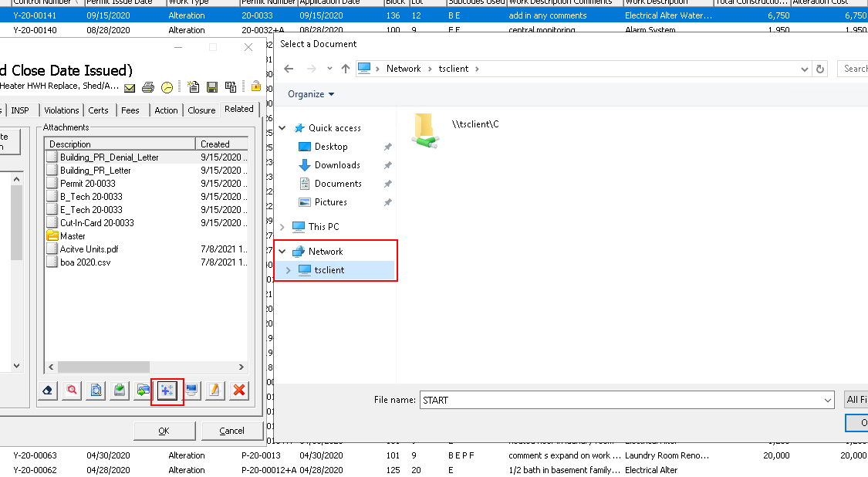The height and width of the screenshot is (477, 868).
Task: Click the printer icon in permit toolbar
Action: pos(148,87)
